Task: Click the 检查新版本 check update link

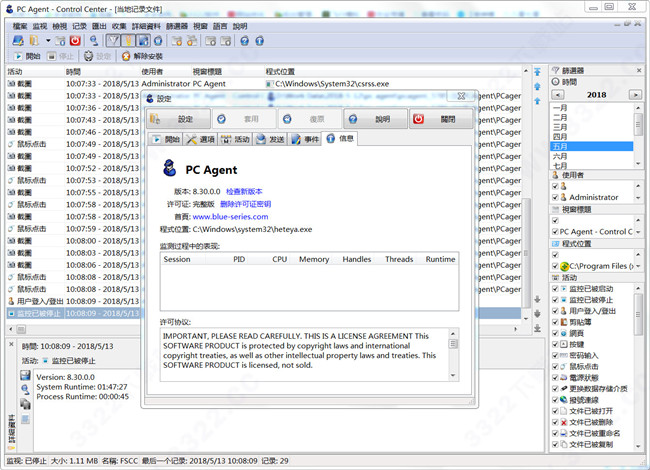Action: [x=244, y=190]
